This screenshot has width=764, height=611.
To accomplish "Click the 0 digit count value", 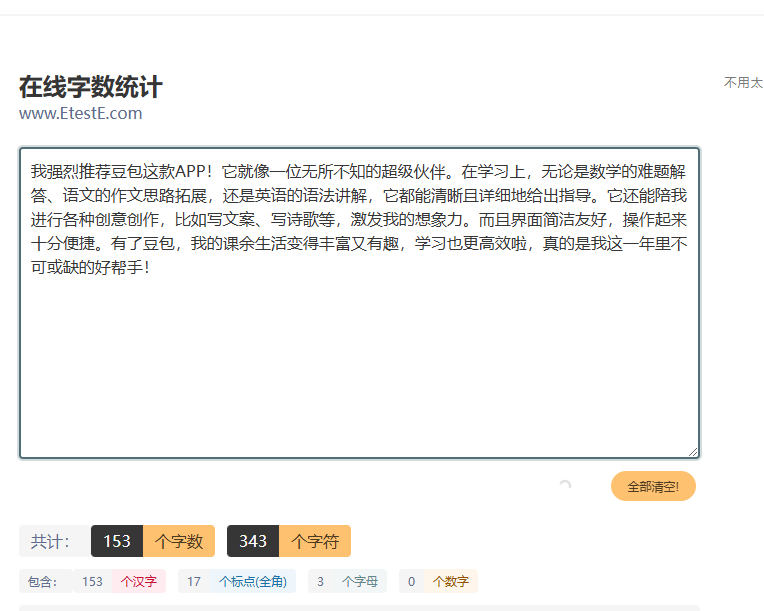I will coord(411,581).
